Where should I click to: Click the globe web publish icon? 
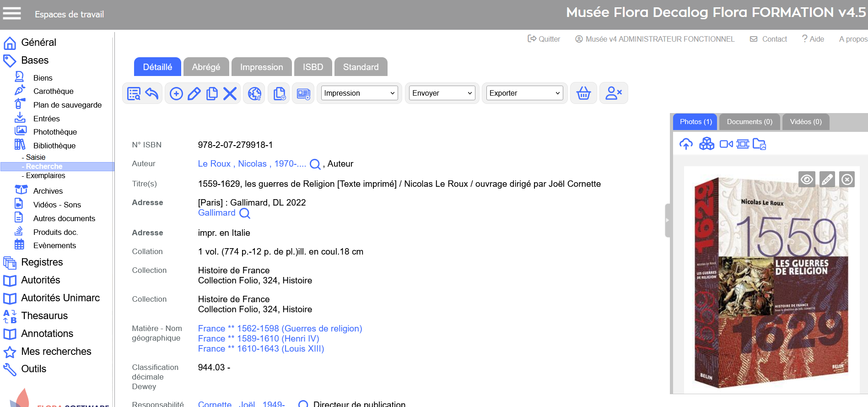pyautogui.click(x=254, y=93)
